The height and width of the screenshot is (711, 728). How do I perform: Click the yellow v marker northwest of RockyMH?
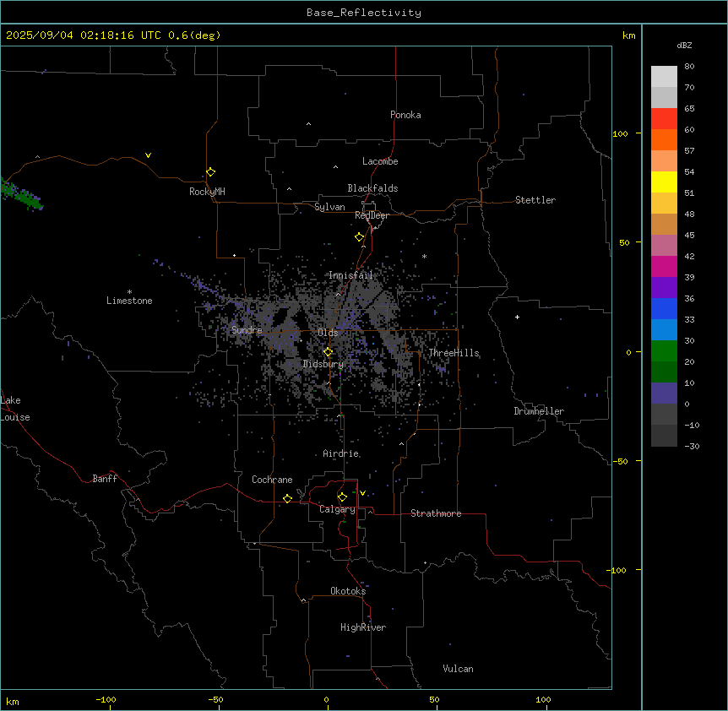(148, 155)
